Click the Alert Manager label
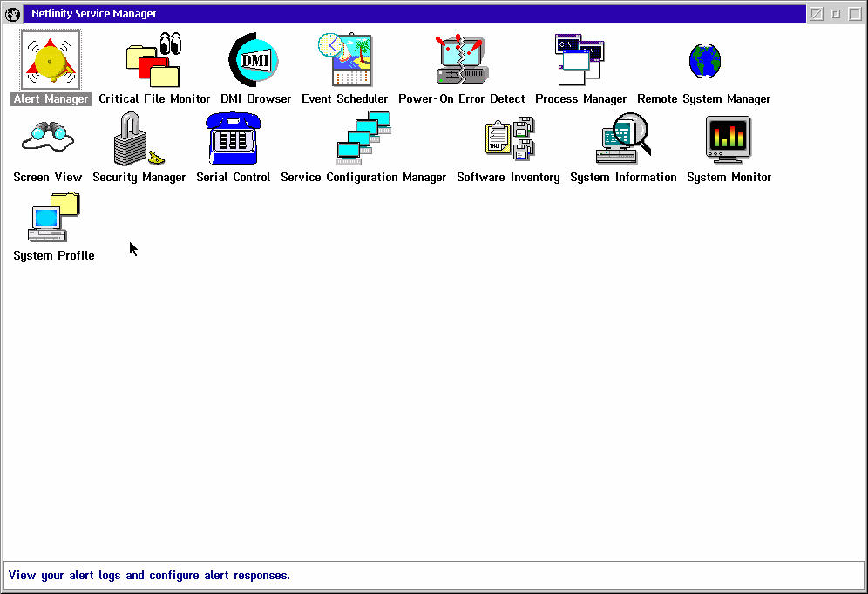868x594 pixels. point(51,99)
